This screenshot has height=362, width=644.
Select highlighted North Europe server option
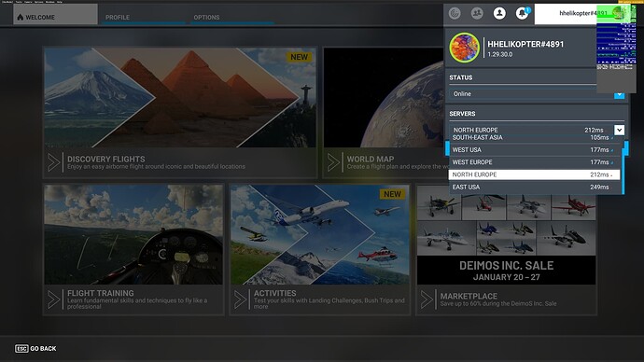click(x=534, y=174)
